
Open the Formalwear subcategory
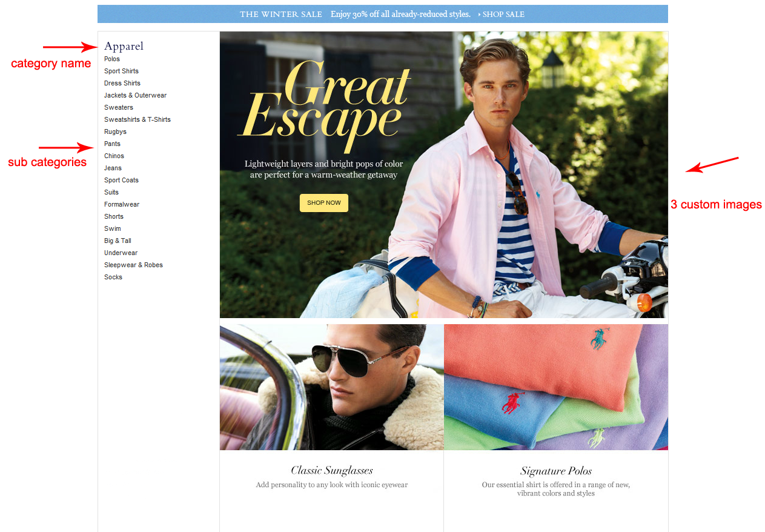122,204
